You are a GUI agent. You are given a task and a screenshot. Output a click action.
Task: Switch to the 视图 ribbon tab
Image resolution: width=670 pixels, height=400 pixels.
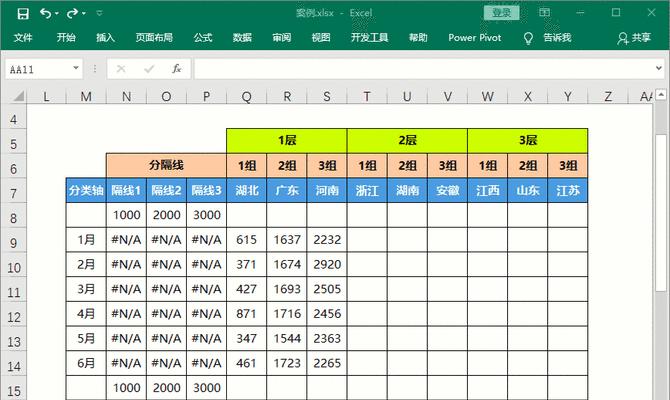[321, 38]
